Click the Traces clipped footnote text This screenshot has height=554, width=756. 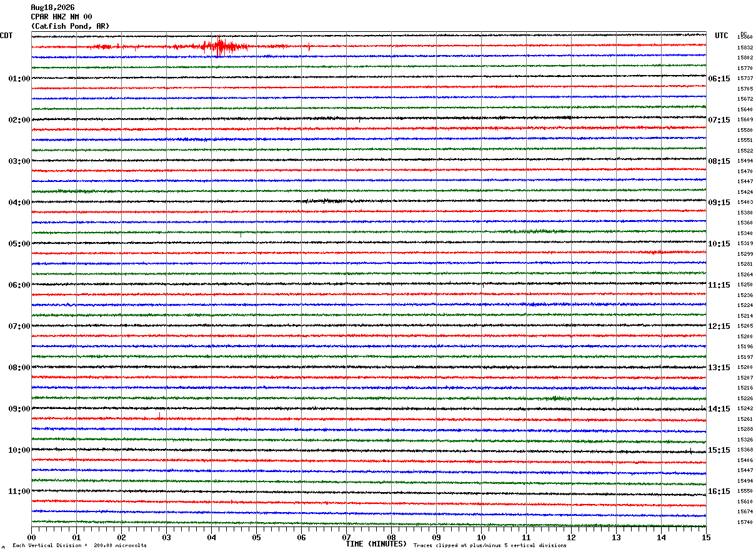pos(490,546)
